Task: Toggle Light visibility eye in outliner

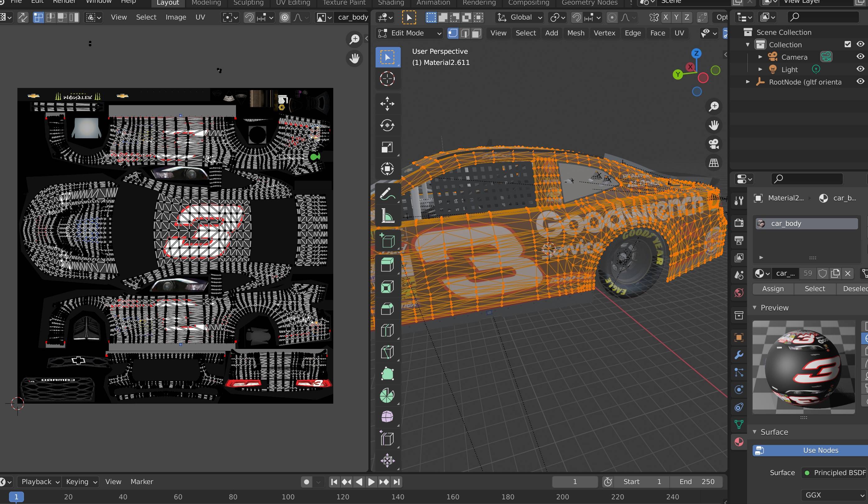Action: tap(860, 69)
